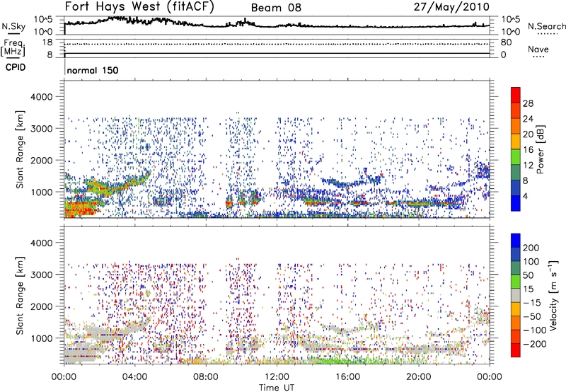566x392 pixels.
Task: Click the "Slant Range [km]" label of the power panel
Action: pyautogui.click(x=20, y=149)
